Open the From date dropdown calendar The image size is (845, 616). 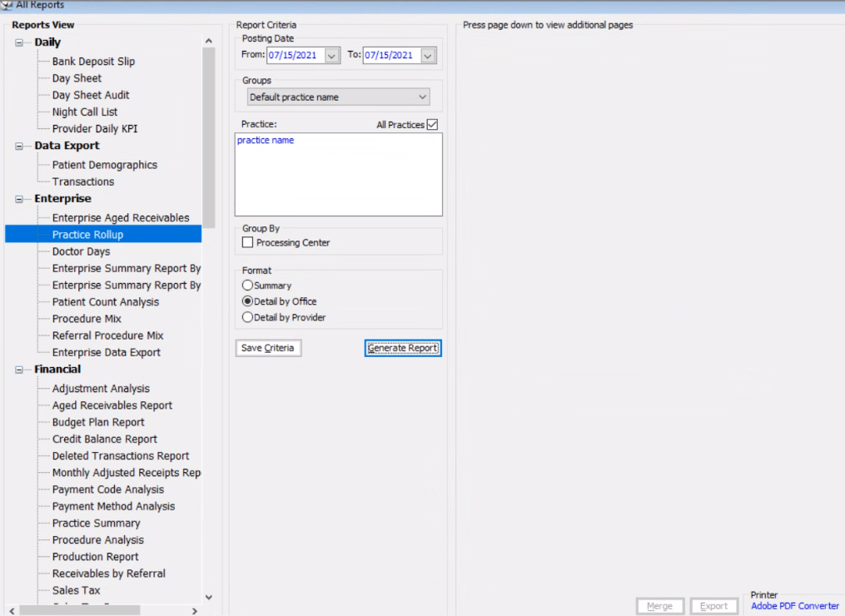tap(332, 56)
